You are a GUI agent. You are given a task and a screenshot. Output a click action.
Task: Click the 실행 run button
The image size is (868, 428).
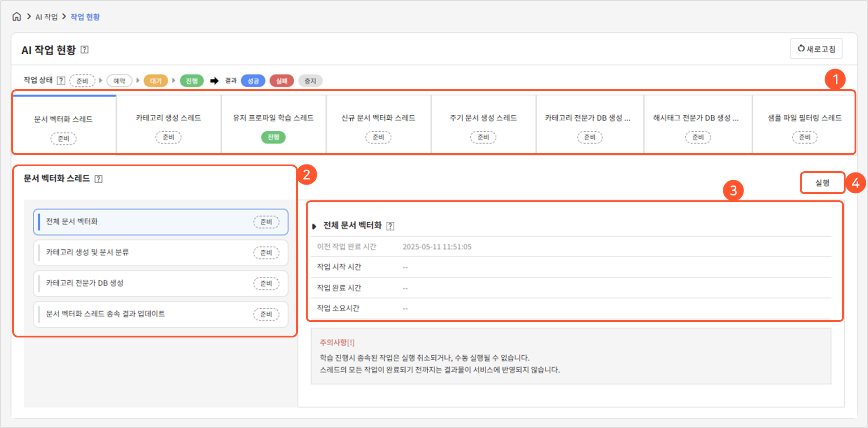822,183
